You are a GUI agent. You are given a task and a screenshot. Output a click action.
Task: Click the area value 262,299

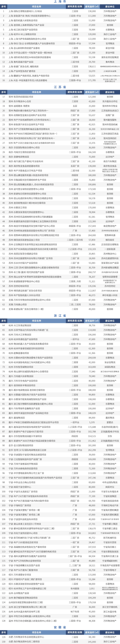[92, 450]
